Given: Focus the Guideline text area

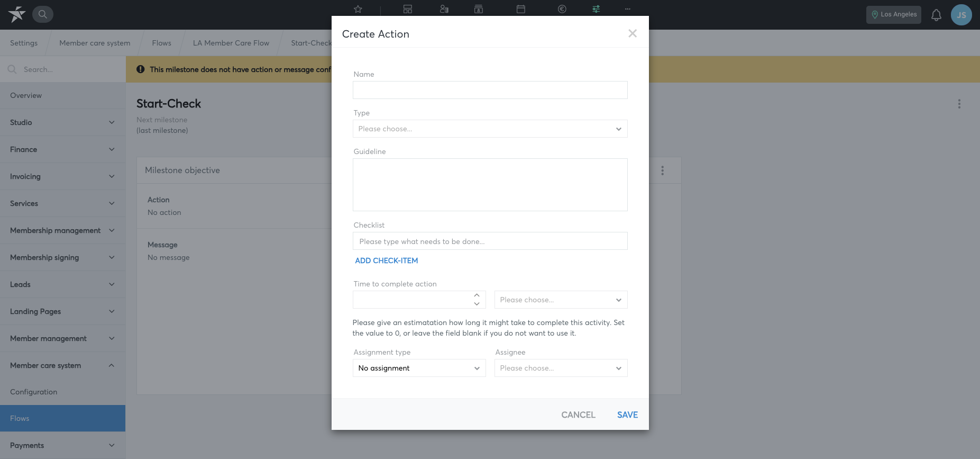Looking at the screenshot, I should [x=490, y=185].
